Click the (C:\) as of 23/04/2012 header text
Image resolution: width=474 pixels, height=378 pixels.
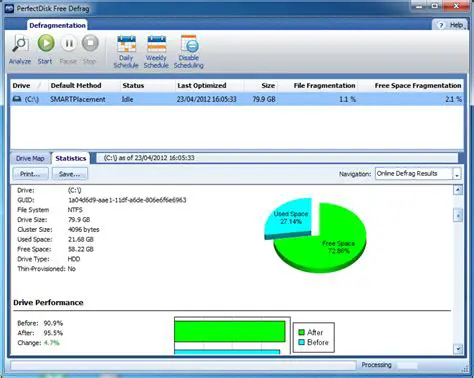(149, 158)
